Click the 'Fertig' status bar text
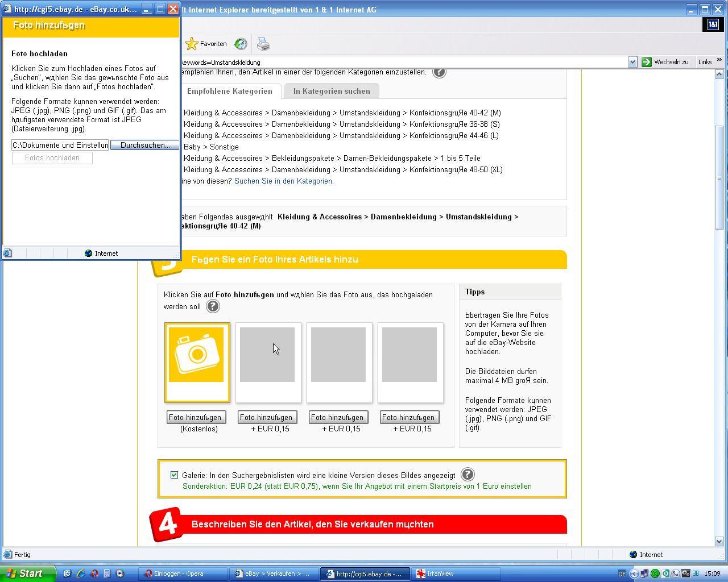 coord(22,554)
